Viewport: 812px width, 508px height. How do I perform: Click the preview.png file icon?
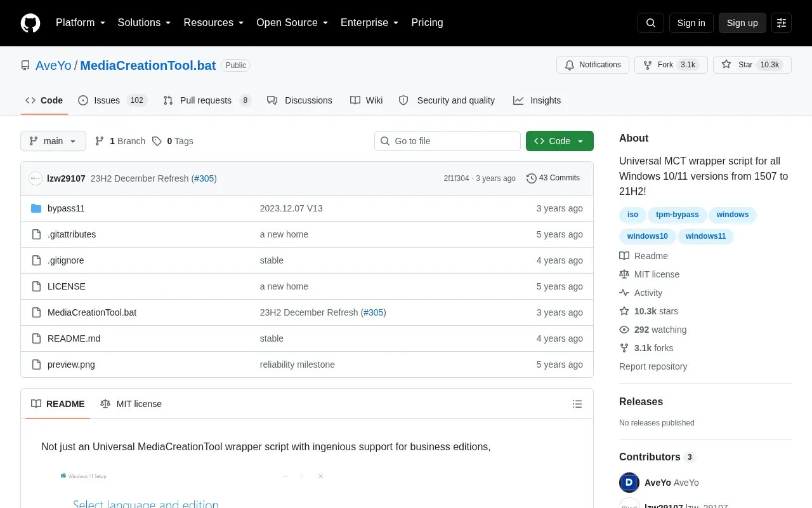[x=36, y=364]
